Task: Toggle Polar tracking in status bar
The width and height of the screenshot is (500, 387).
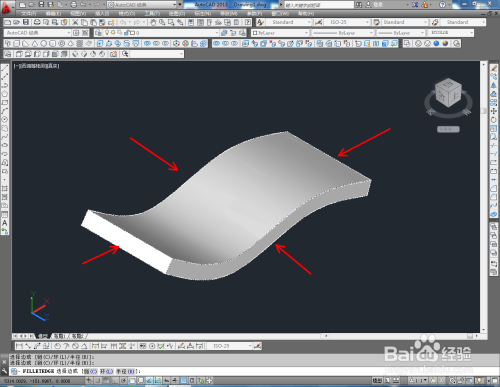Action: point(124,380)
